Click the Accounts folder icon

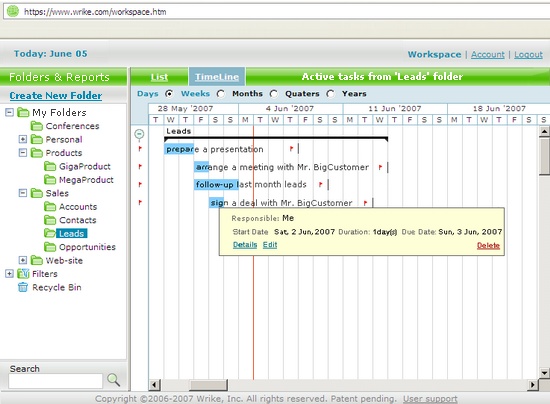tap(50, 207)
